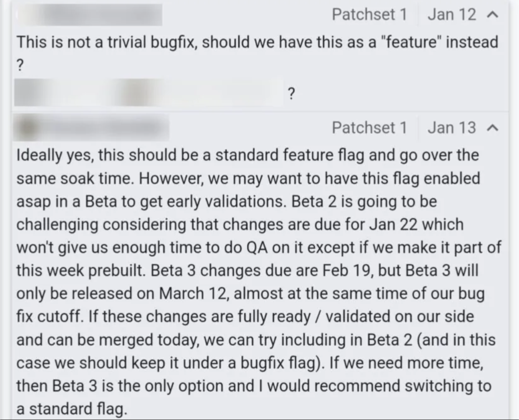Screen dimensions: 519x420
Task: Click the question mark after the blurred mention
Action: (291, 94)
